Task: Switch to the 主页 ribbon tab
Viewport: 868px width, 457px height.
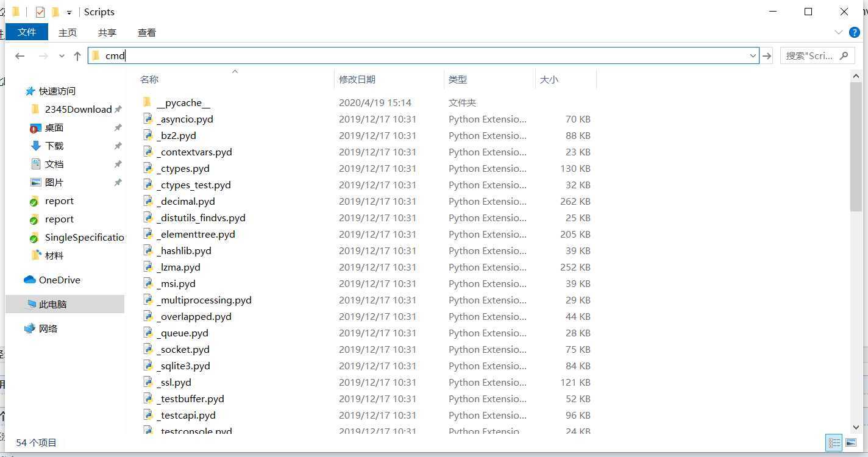Action: [68, 32]
